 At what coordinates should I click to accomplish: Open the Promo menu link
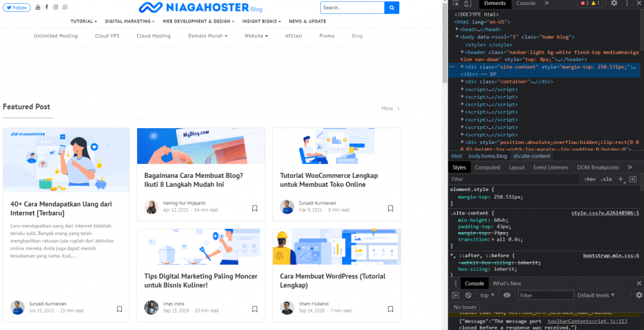(x=327, y=36)
